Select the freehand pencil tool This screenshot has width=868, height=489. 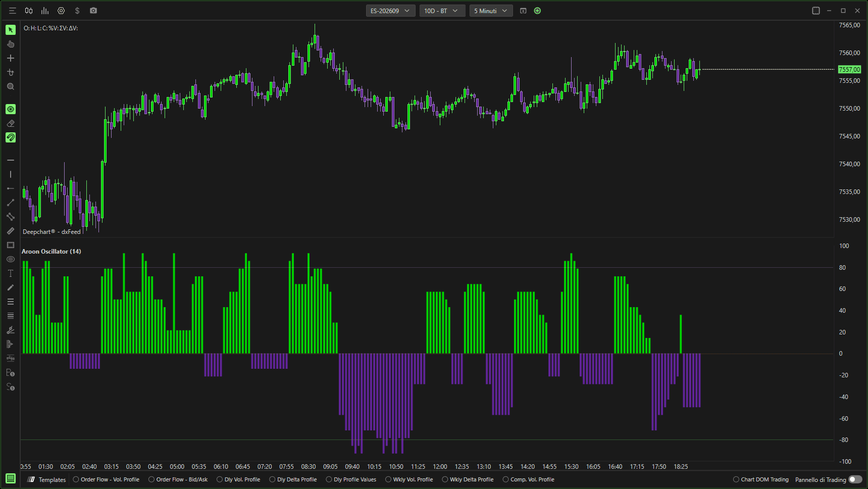point(11,287)
